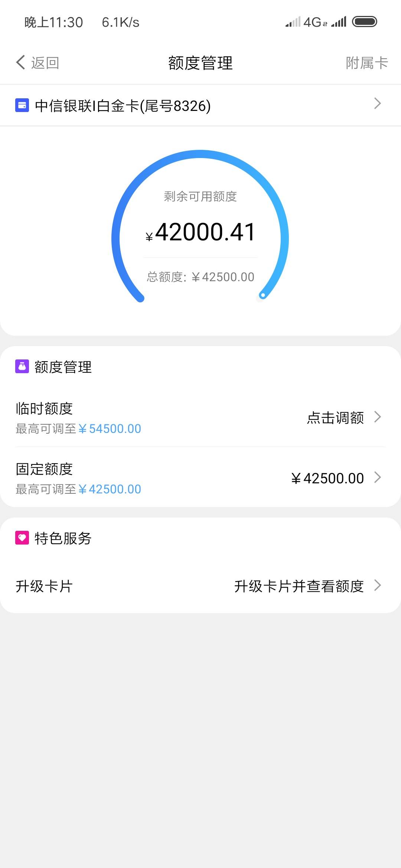Tap the back arrow icon

[21, 62]
